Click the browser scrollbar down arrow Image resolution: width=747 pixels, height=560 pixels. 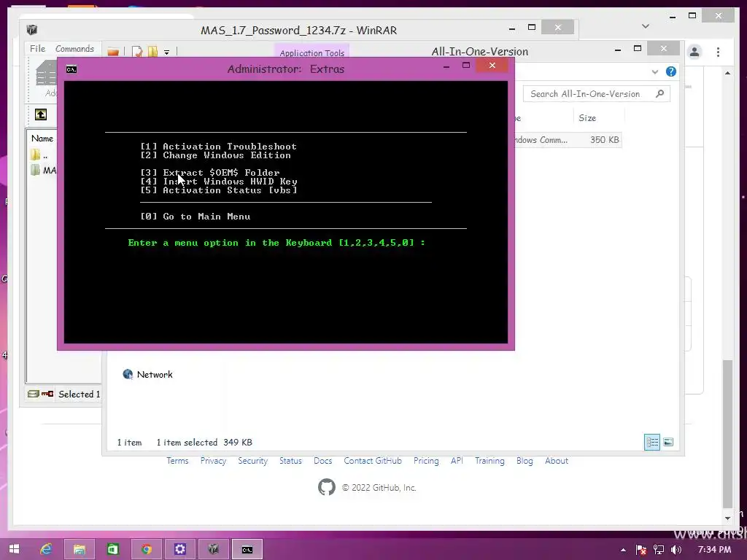pyautogui.click(x=727, y=518)
